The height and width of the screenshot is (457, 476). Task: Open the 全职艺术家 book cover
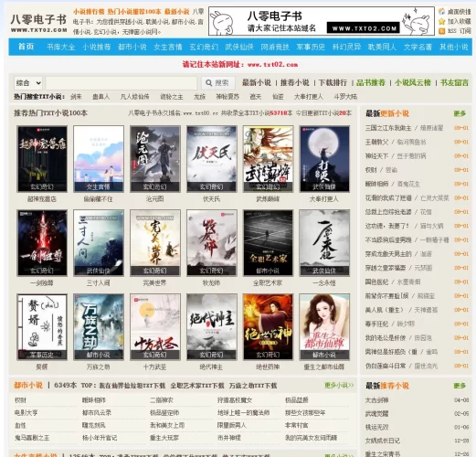pos(268,243)
